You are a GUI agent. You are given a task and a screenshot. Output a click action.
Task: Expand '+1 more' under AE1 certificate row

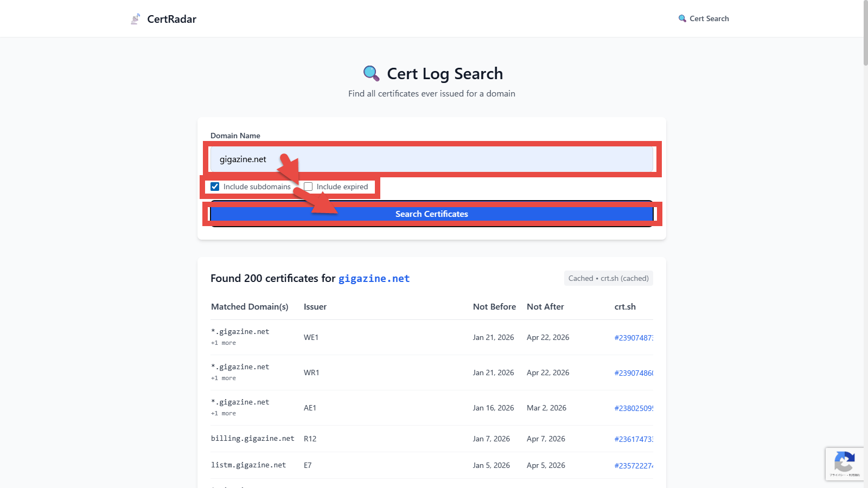tap(224, 413)
